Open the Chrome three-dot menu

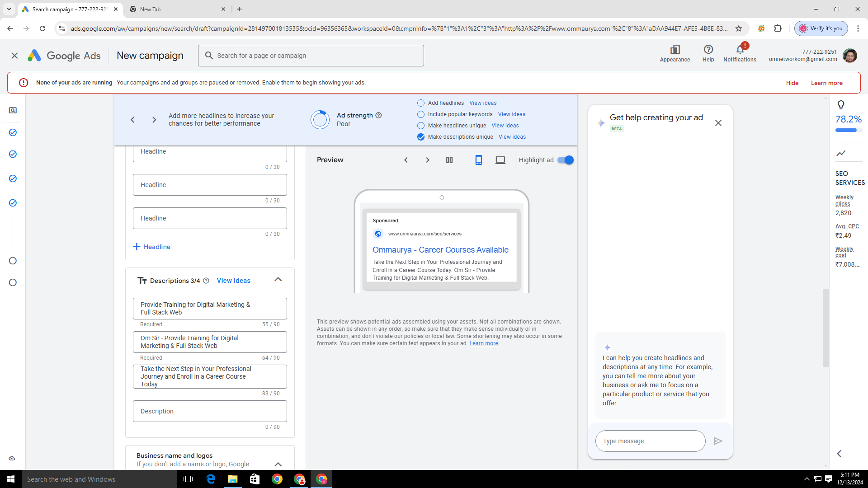click(x=858, y=28)
